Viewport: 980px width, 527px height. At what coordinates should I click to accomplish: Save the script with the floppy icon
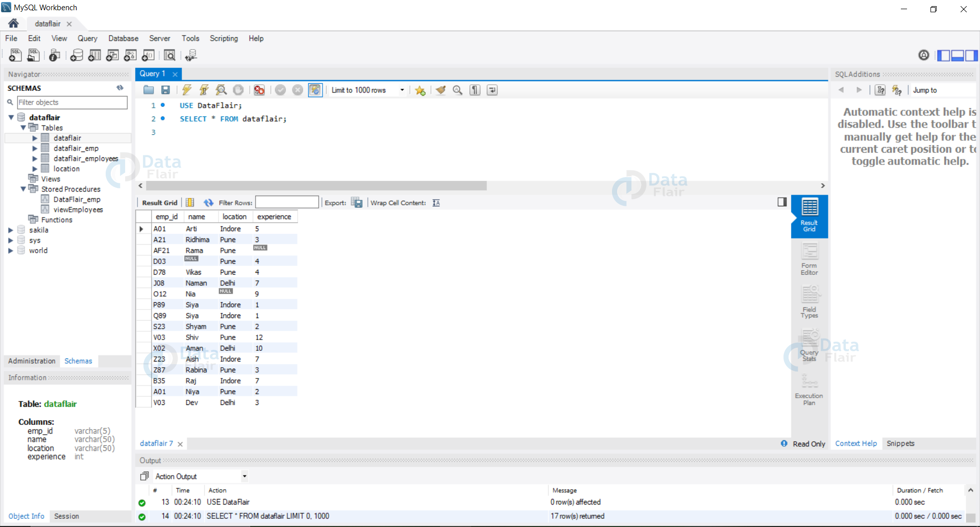[x=165, y=90]
